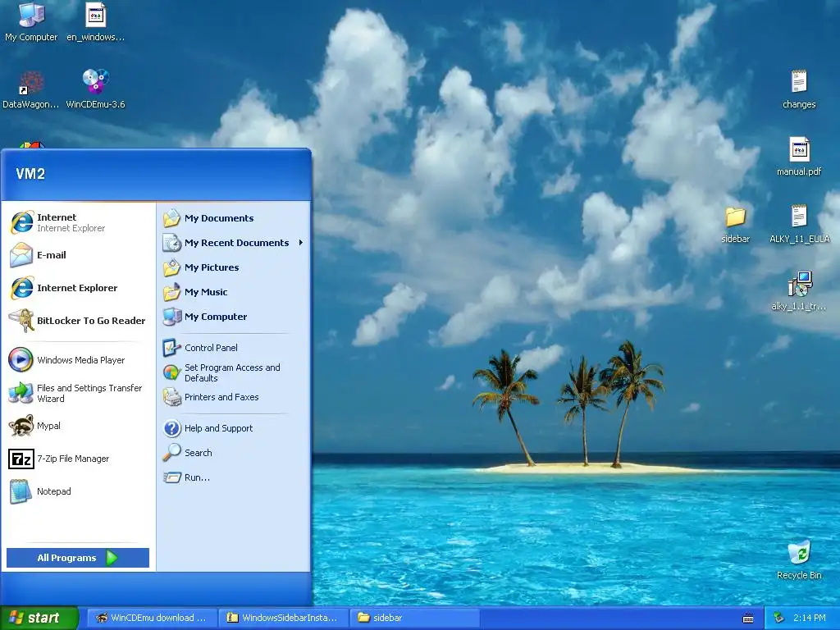Open Search from Start menu
This screenshot has width=840, height=630.
[x=233, y=453]
